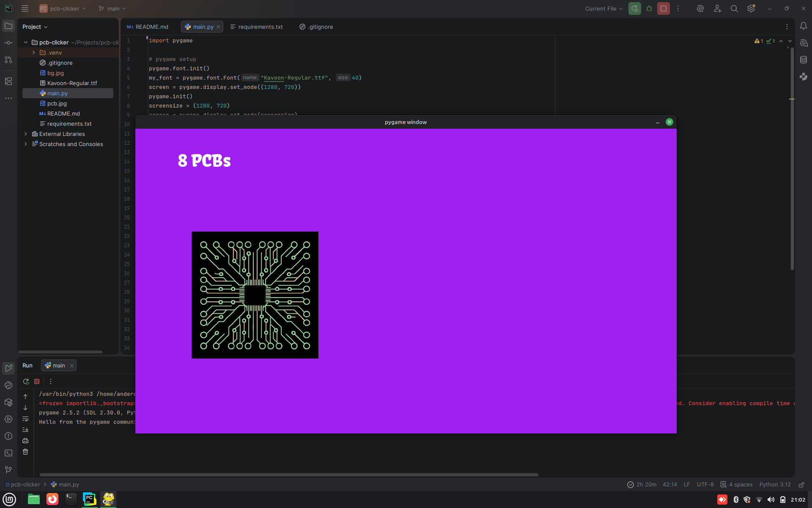This screenshot has width=812, height=508.
Task: Click the Python 3.12 interpreter widget
Action: pyautogui.click(x=775, y=485)
